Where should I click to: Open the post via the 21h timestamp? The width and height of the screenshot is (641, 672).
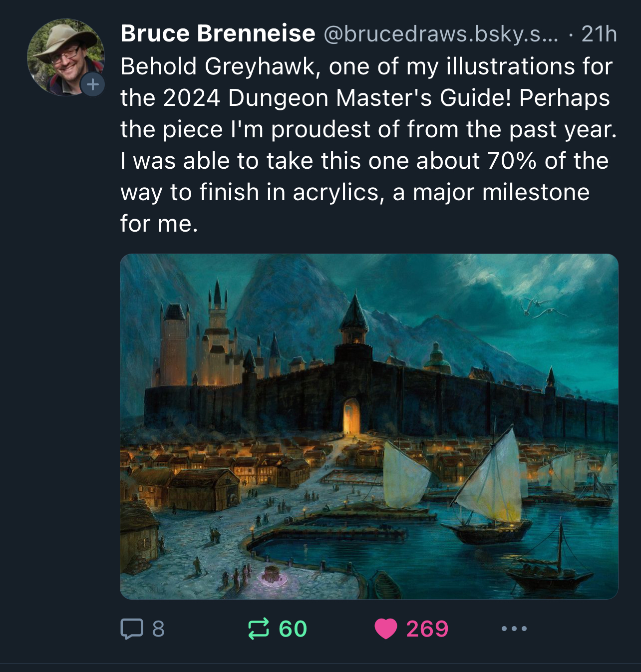(599, 34)
